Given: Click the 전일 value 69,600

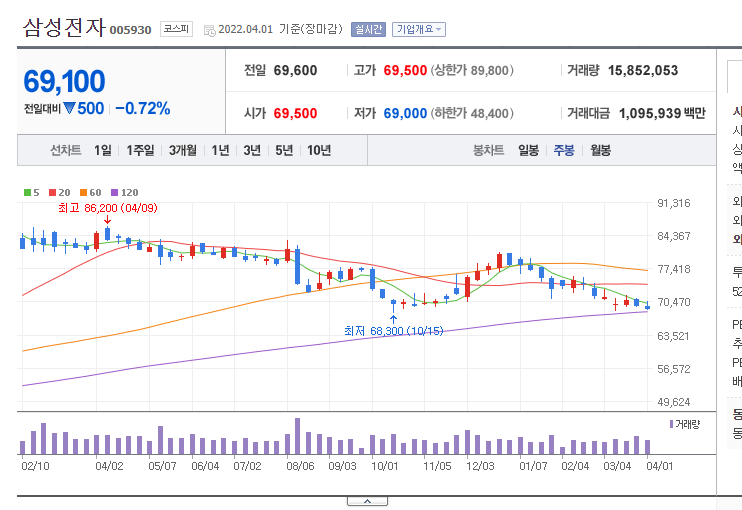Looking at the screenshot, I should tap(295, 70).
